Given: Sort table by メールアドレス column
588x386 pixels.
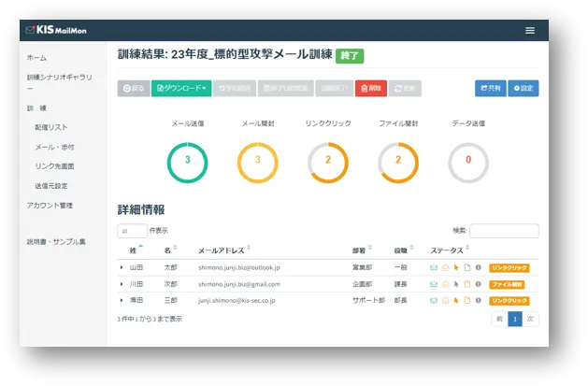Looking at the screenshot, I should [x=224, y=250].
